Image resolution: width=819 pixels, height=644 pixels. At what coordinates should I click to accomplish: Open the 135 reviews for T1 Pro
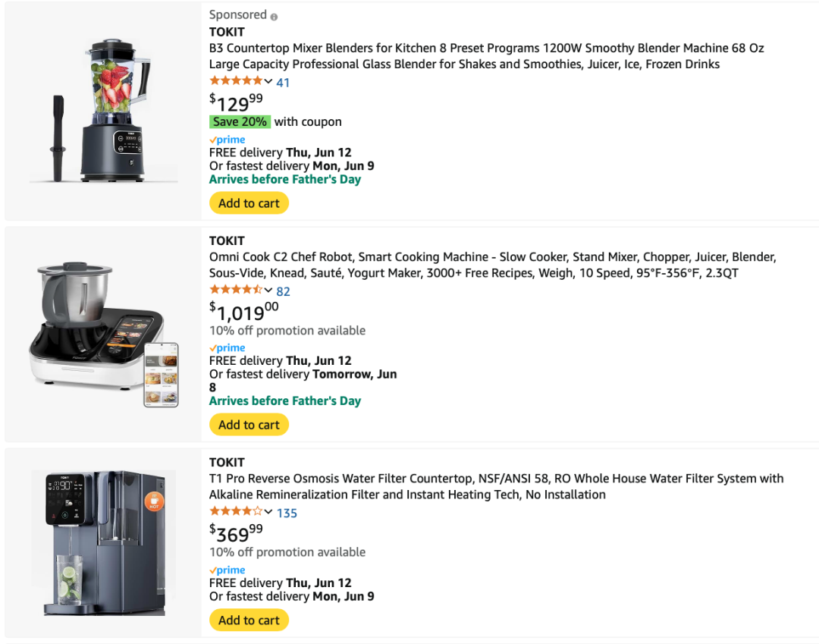pyautogui.click(x=287, y=513)
